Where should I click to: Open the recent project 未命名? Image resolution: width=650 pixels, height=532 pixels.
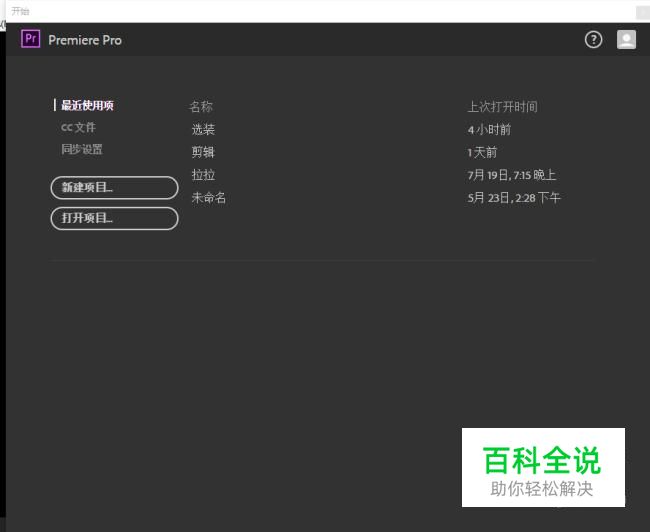coord(209,197)
